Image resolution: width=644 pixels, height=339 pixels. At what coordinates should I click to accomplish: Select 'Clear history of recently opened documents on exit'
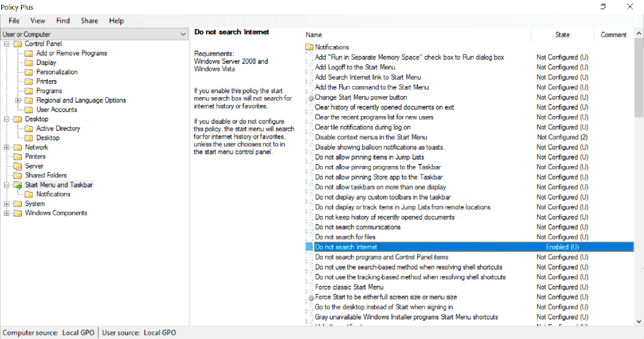tap(384, 107)
